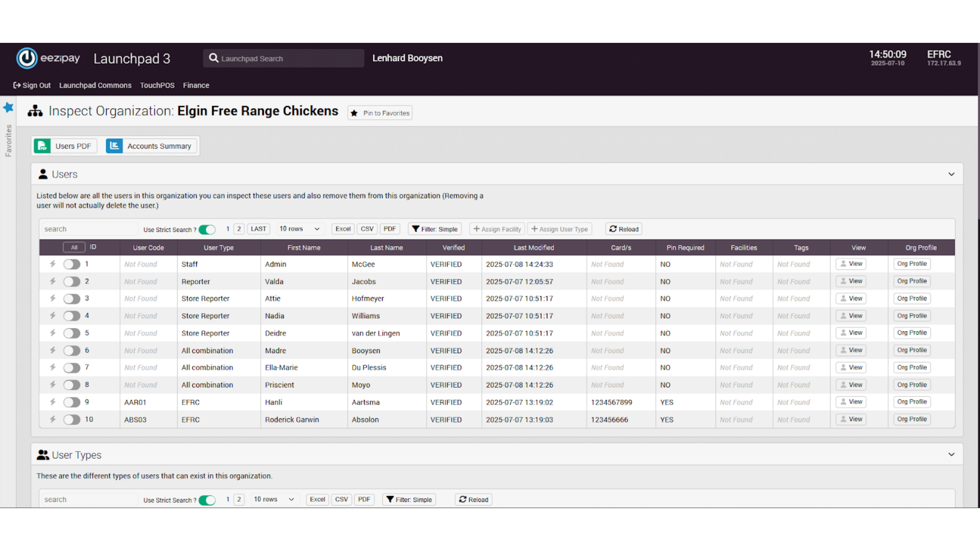Collapse the User Types section chevron
The width and height of the screenshot is (980, 551).
951,455
